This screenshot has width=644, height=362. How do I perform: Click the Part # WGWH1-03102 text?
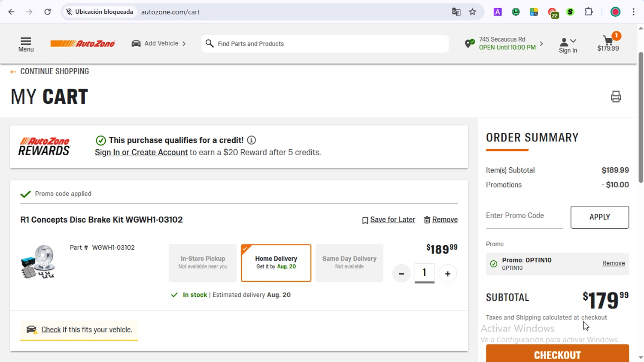[102, 247]
